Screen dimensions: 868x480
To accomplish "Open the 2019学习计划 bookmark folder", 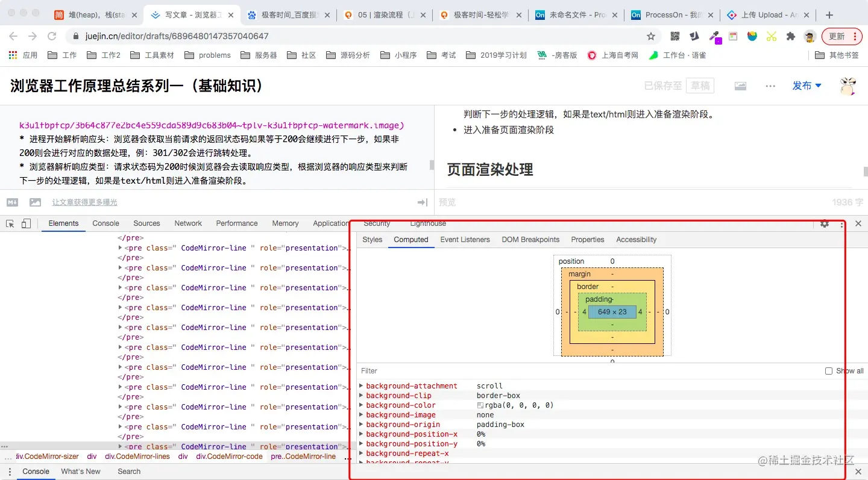I will 495,55.
